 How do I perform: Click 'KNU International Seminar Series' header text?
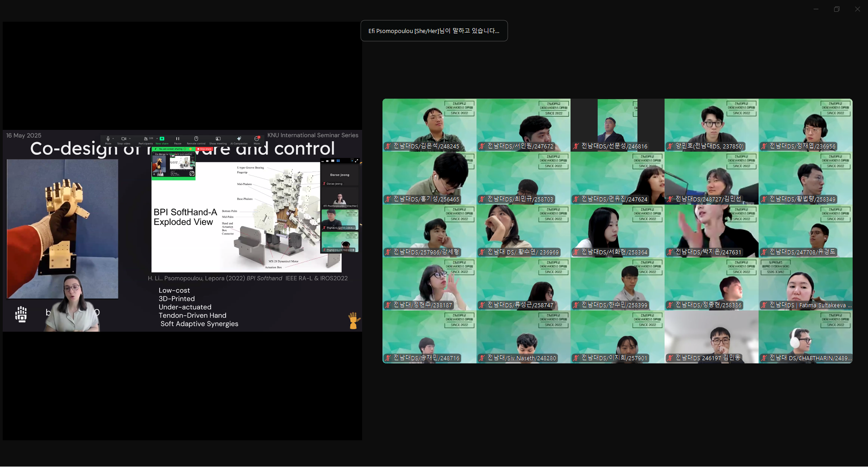tap(313, 135)
